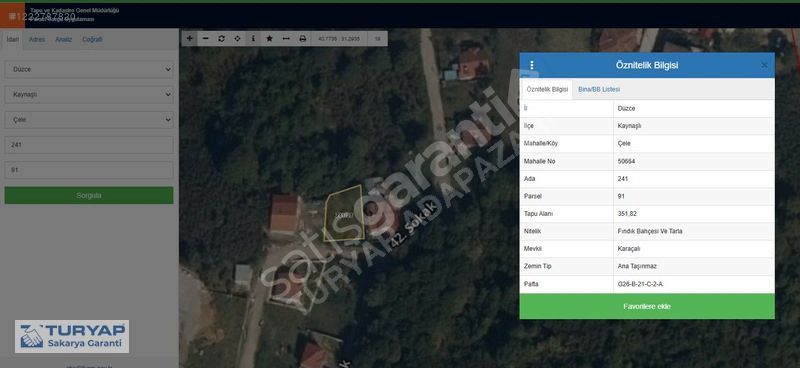Activate the info query tool
The height and width of the screenshot is (368, 800).
tap(253, 38)
